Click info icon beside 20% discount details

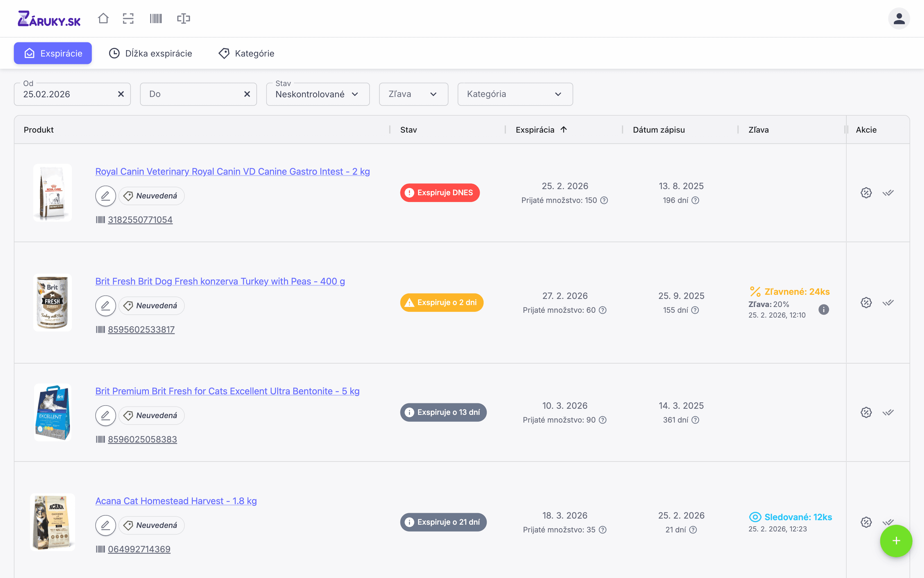(x=824, y=309)
